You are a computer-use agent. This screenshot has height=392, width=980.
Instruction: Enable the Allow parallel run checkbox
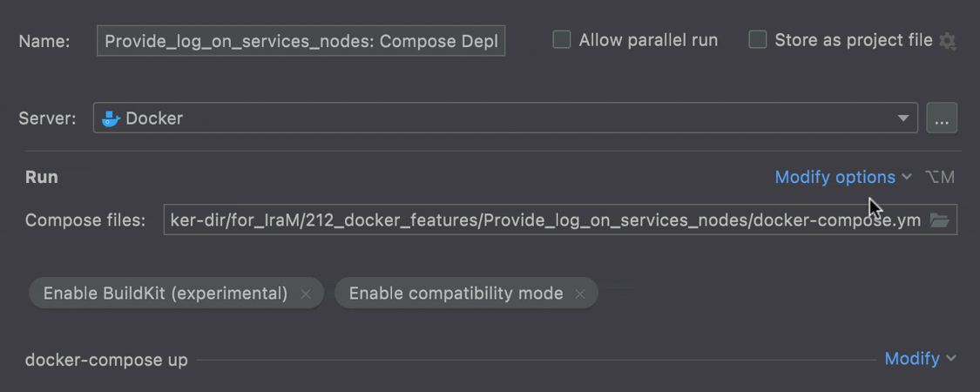pyautogui.click(x=562, y=41)
